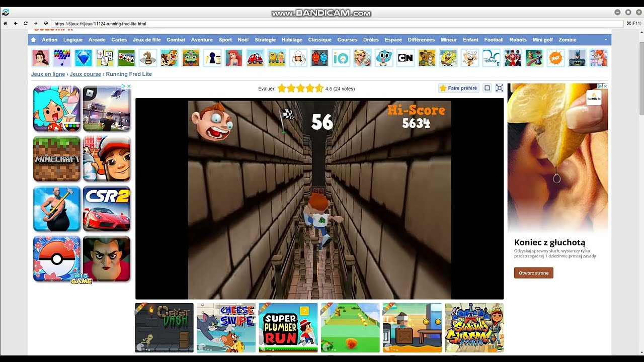The height and width of the screenshot is (362, 644).
Task: Open the Belle princess games icon
Action: (40, 58)
